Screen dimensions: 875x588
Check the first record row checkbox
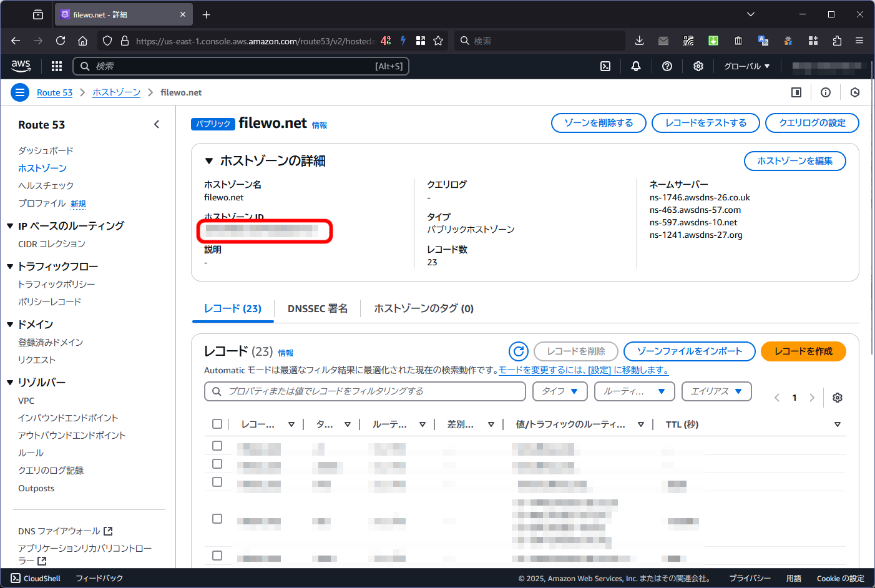point(217,446)
